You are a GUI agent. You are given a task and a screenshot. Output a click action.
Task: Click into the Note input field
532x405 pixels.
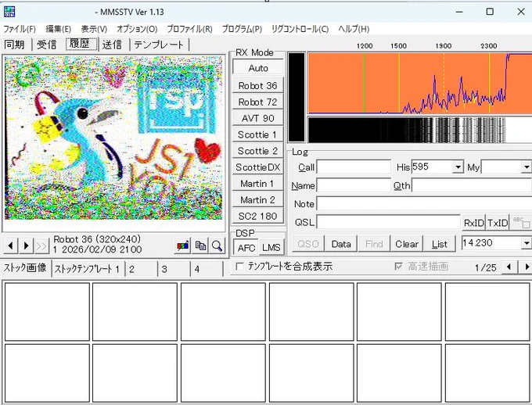click(424, 204)
